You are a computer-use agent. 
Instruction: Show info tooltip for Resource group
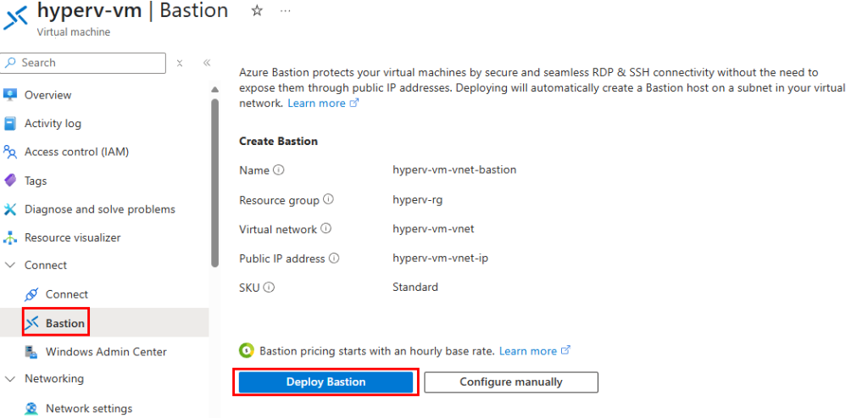coord(328,199)
